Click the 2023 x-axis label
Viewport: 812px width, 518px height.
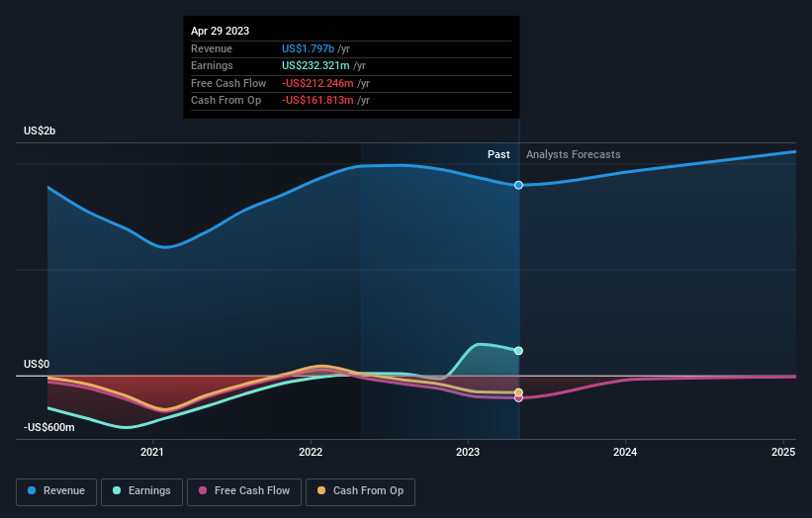point(468,452)
